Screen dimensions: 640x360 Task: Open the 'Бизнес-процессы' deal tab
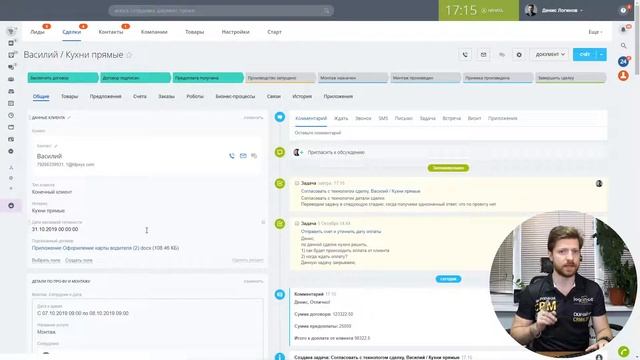235,96
